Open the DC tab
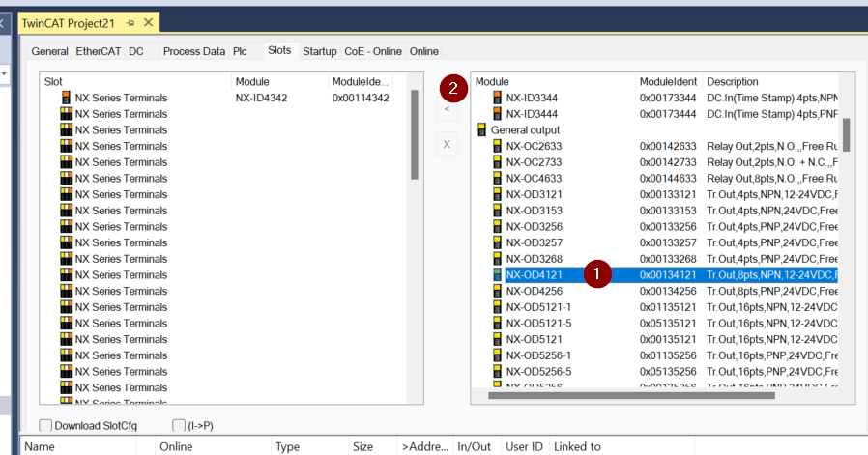 (x=136, y=51)
